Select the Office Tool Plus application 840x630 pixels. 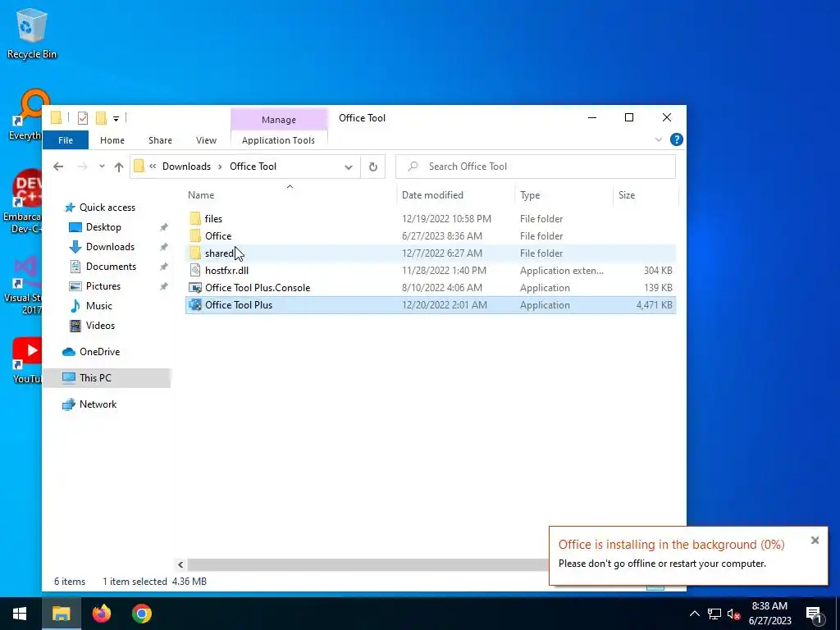click(x=431, y=305)
